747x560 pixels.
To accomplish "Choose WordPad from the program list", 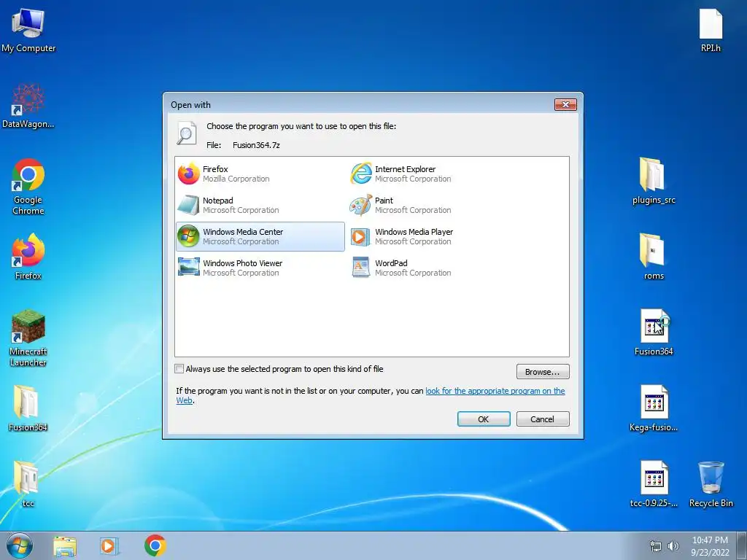I will click(x=432, y=268).
